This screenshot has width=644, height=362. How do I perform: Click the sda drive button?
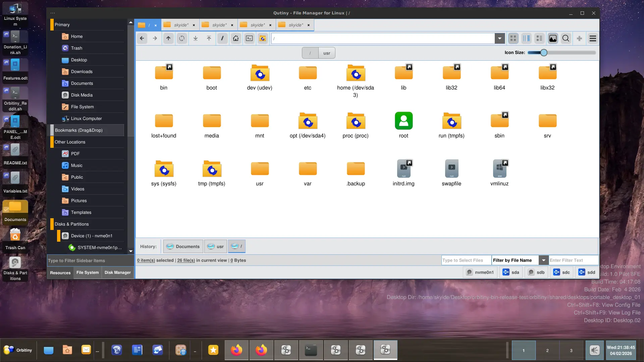click(x=511, y=272)
